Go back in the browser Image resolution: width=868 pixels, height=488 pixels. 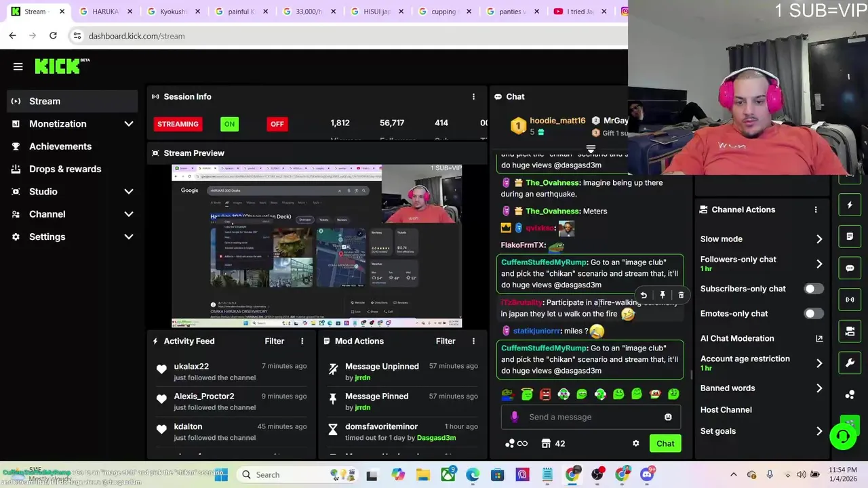[12, 35]
